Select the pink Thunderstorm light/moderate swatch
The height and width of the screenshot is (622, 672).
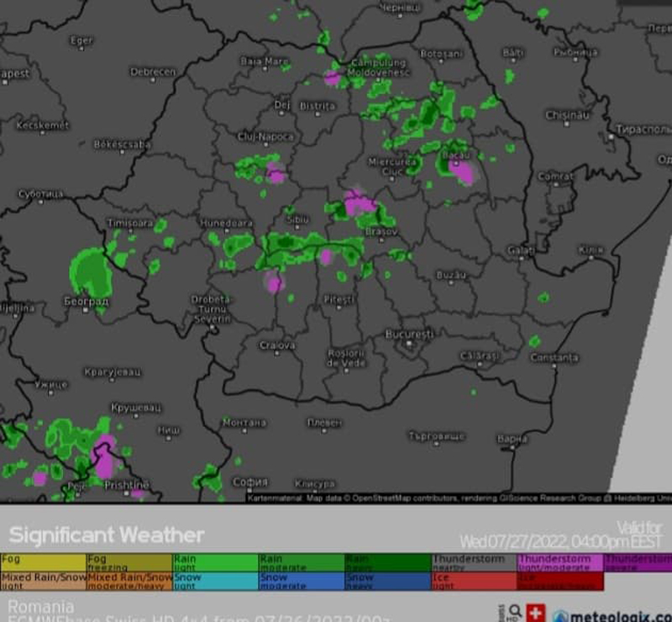[559, 562]
